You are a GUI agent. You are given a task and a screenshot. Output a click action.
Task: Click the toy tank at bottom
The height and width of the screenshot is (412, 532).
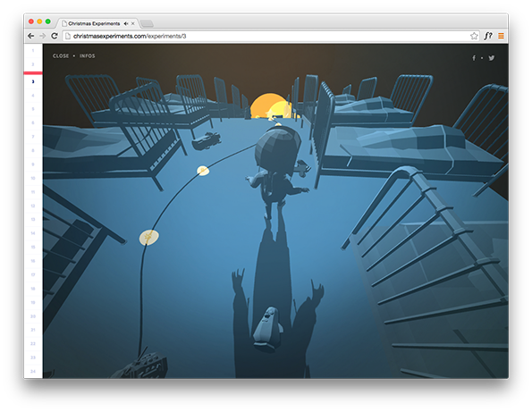(140, 366)
